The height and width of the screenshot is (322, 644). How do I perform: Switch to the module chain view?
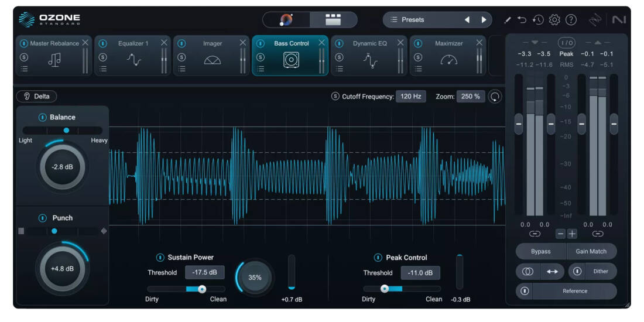tap(334, 20)
